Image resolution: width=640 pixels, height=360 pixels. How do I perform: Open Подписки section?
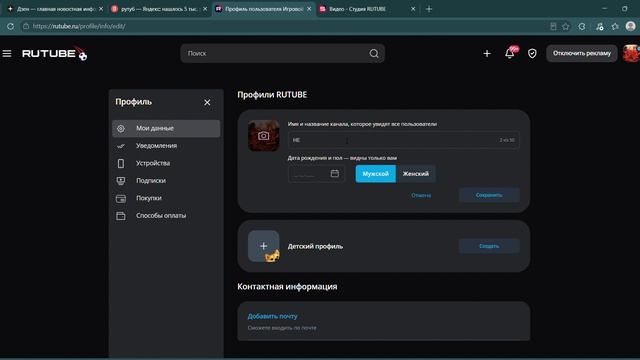[166, 180]
